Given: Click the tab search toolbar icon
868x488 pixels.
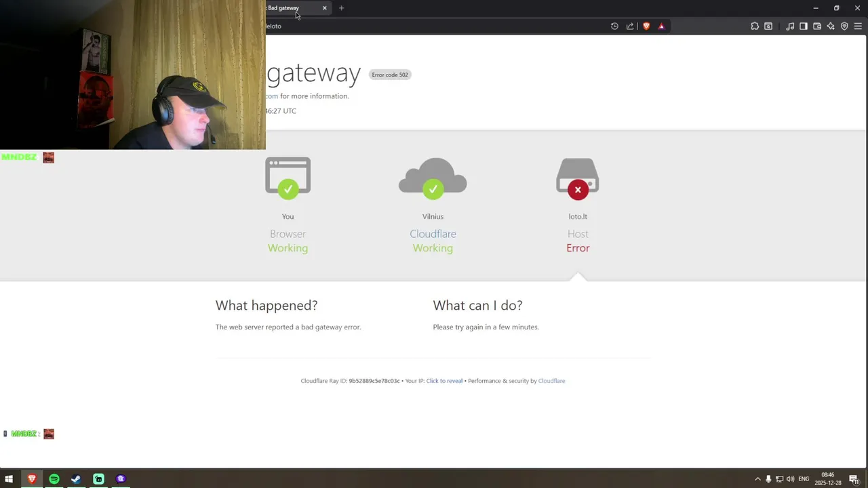Looking at the screenshot, I should pyautogui.click(x=768, y=26).
